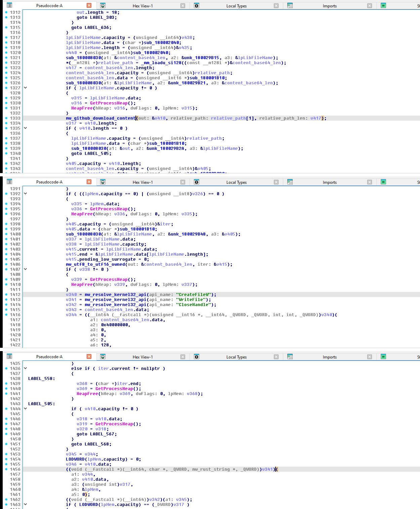Click the Local Types tab icon in the middle pane
The height and width of the screenshot is (509, 420).
[197, 182]
